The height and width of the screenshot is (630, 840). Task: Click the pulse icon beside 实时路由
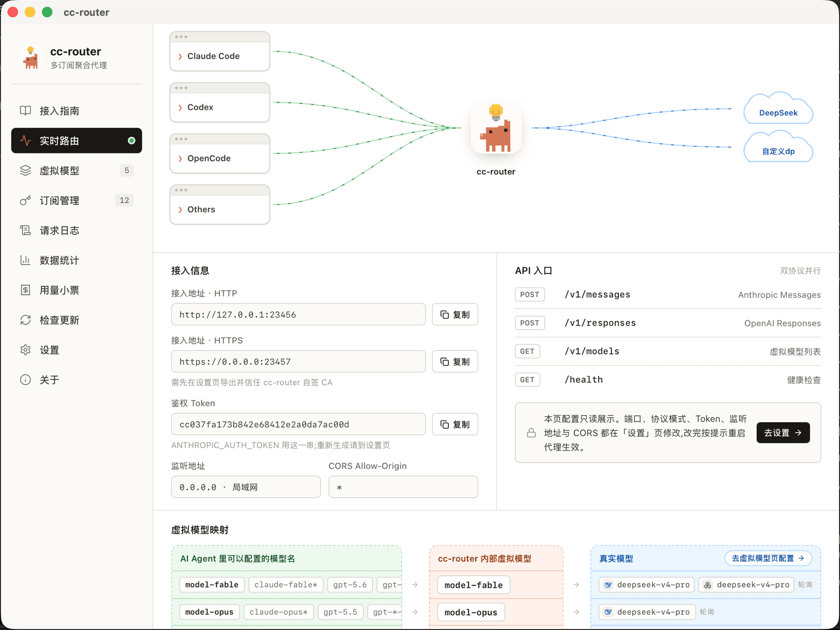[25, 141]
